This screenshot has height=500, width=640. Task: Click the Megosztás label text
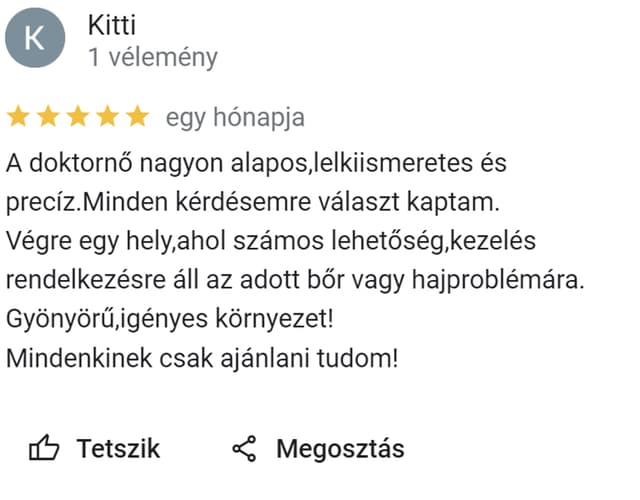coord(340,449)
